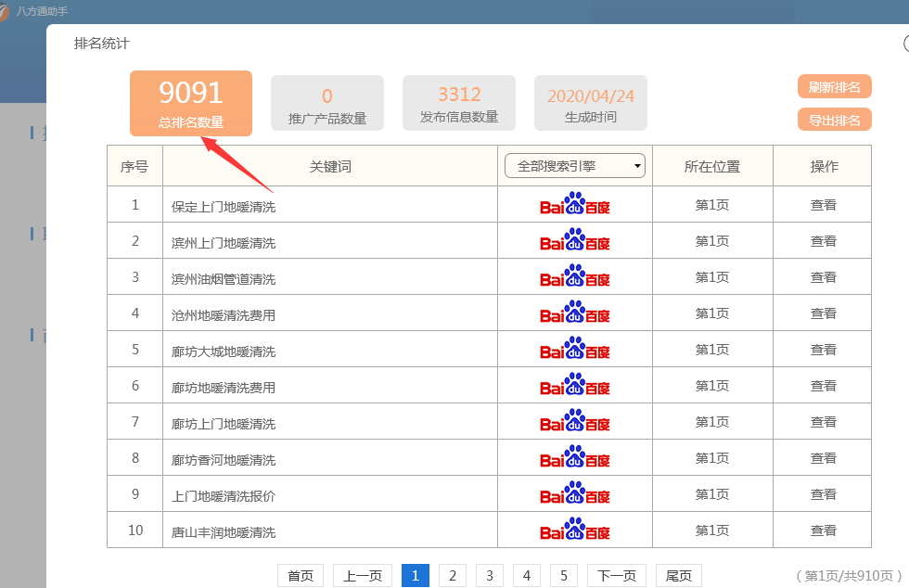Click 查看 for 唐山丰润地暖清洗
Viewport: 909px width, 588px height.
pyautogui.click(x=824, y=530)
